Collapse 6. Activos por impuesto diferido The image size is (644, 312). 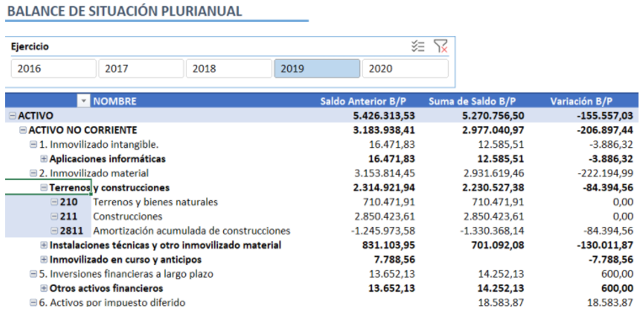(34, 303)
